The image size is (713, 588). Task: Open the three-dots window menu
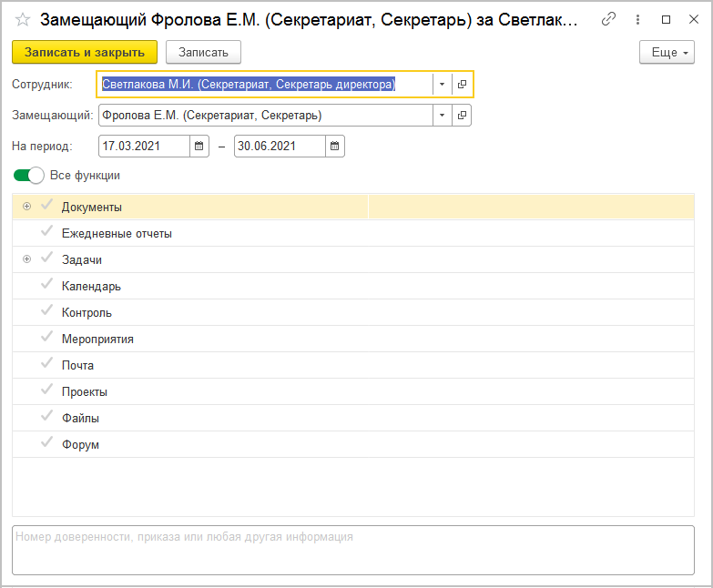coord(637,19)
